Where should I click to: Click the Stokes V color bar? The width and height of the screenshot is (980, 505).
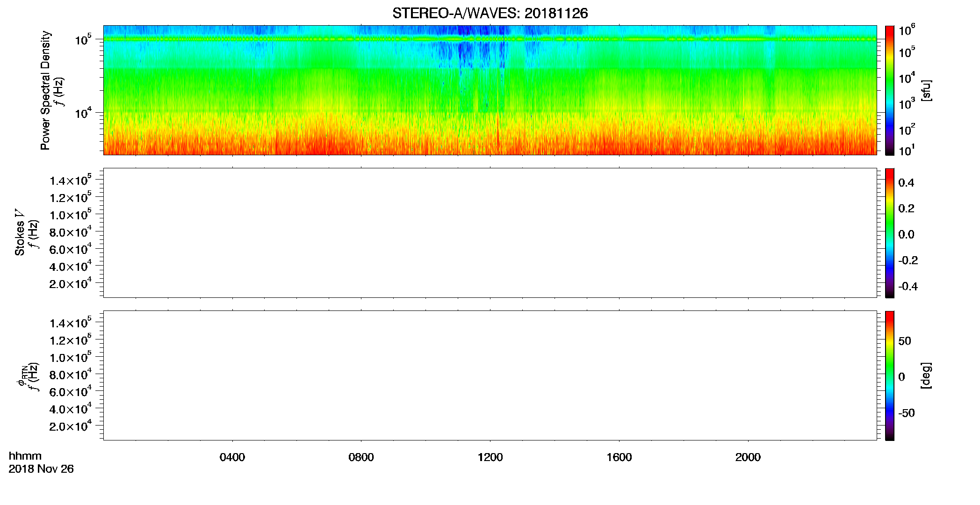pos(890,233)
